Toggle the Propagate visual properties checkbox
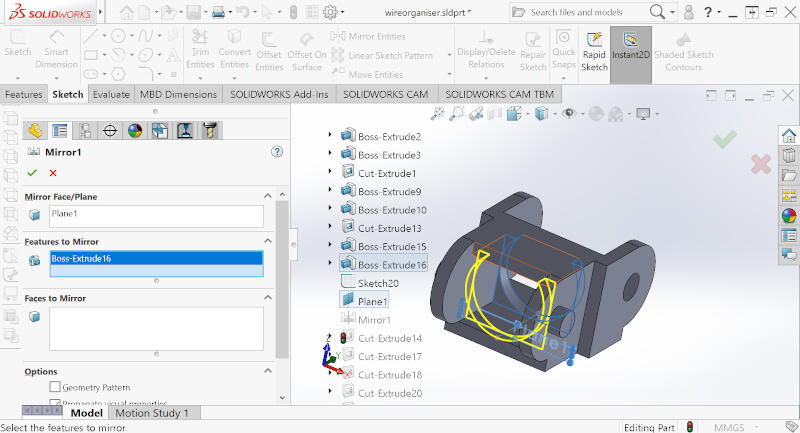800x433 pixels. coord(55,402)
